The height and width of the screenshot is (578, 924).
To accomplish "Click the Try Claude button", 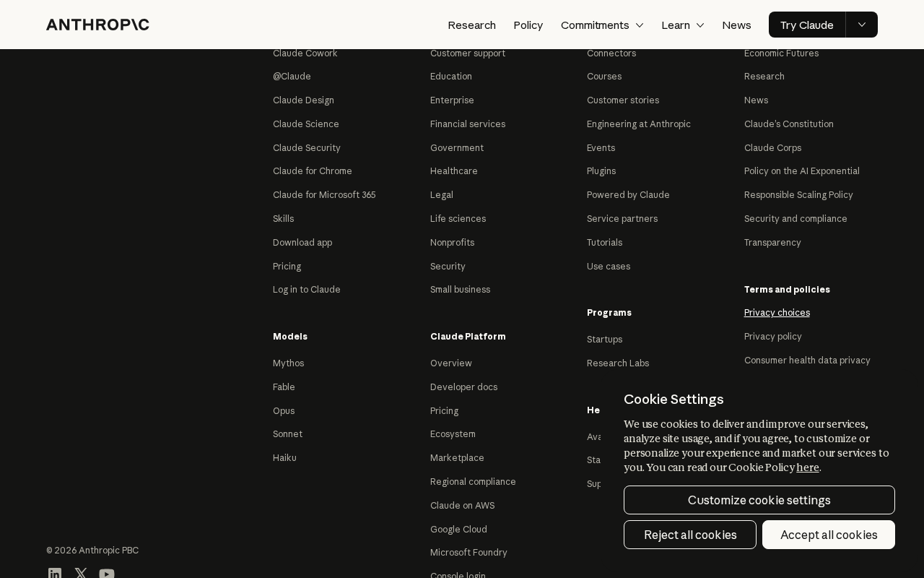I will [x=807, y=25].
